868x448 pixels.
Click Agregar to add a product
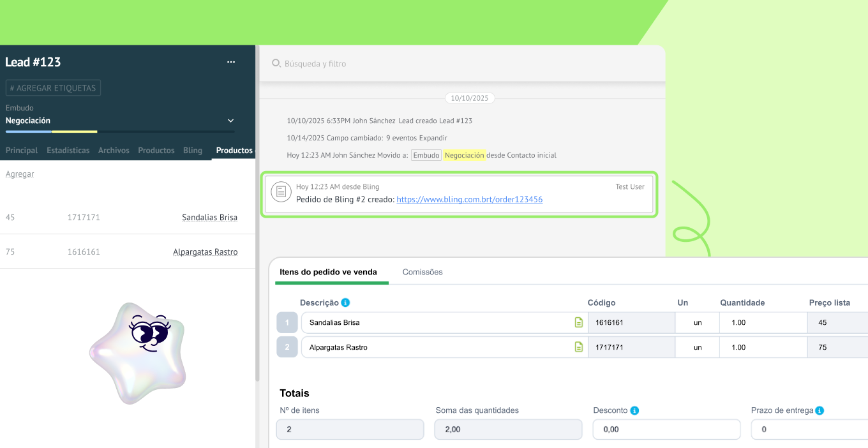pos(20,174)
